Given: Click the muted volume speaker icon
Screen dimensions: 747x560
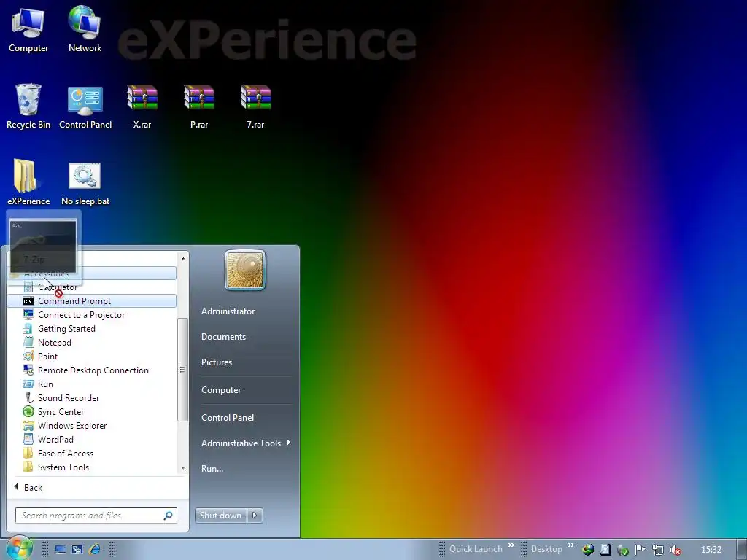Looking at the screenshot, I should click(x=675, y=550).
